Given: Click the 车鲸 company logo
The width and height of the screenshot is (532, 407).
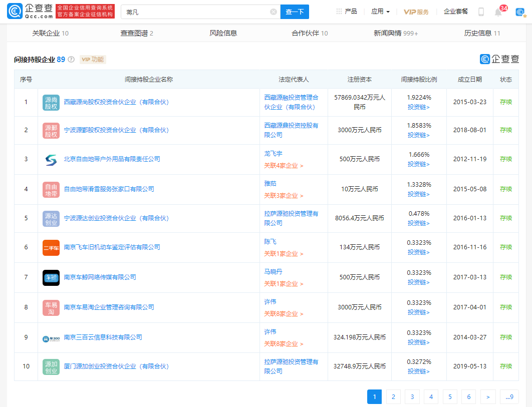Looking at the screenshot, I should 51,278.
